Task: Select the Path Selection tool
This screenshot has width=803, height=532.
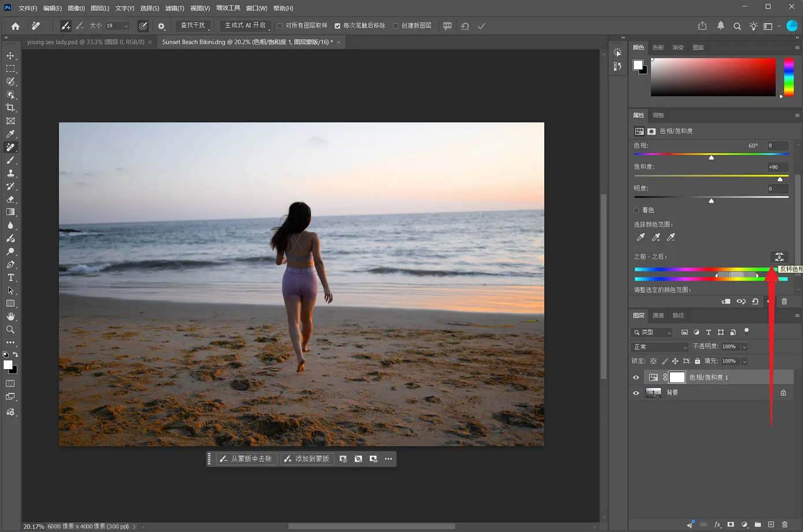Action: point(10,291)
